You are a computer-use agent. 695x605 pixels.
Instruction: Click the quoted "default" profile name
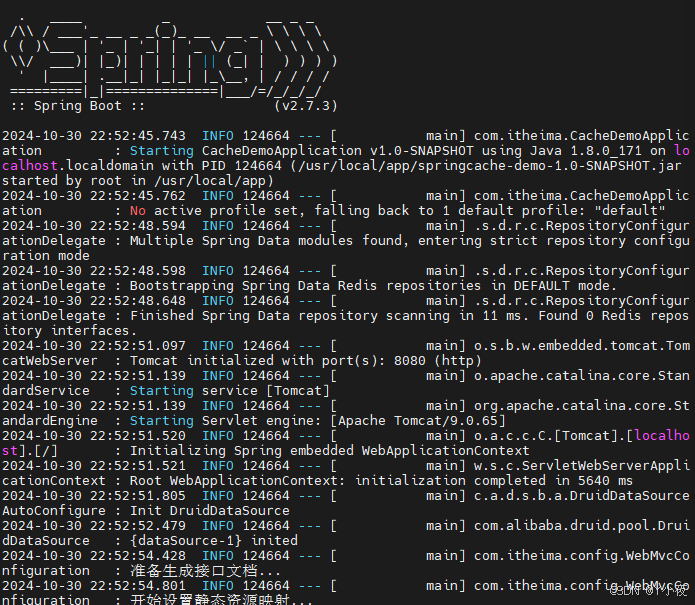630,211
